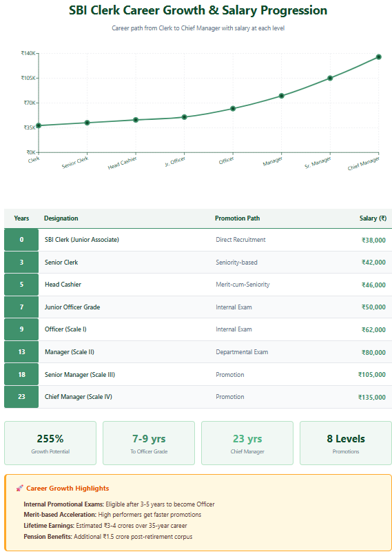The width and height of the screenshot is (392, 554).
Task: Click the 23 yrs Chief Manager card
Action: coord(247,443)
